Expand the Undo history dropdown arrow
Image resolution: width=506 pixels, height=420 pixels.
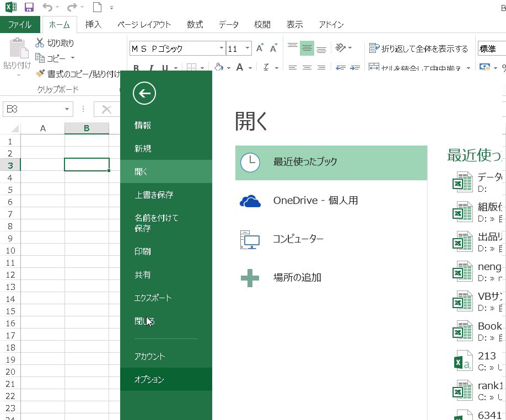pyautogui.click(x=57, y=7)
